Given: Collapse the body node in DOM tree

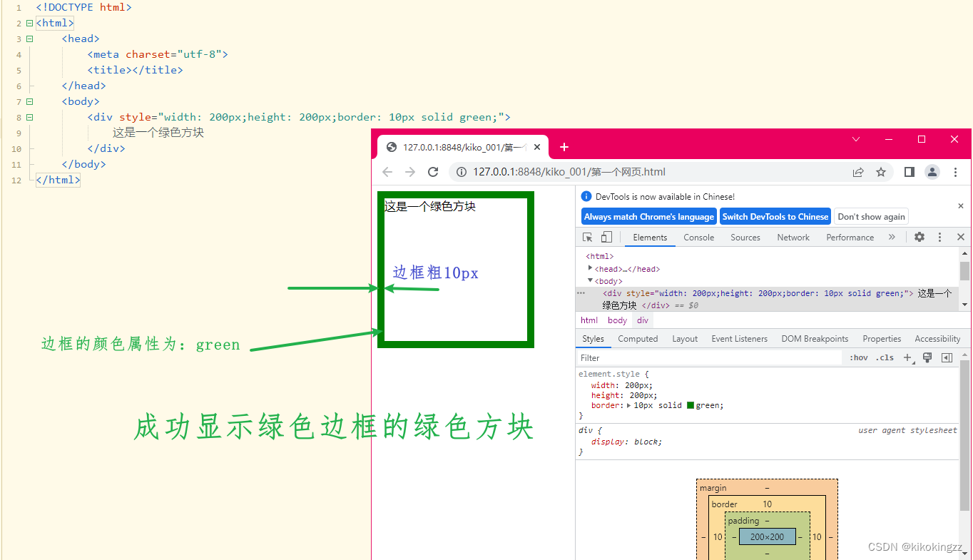Looking at the screenshot, I should [x=590, y=280].
